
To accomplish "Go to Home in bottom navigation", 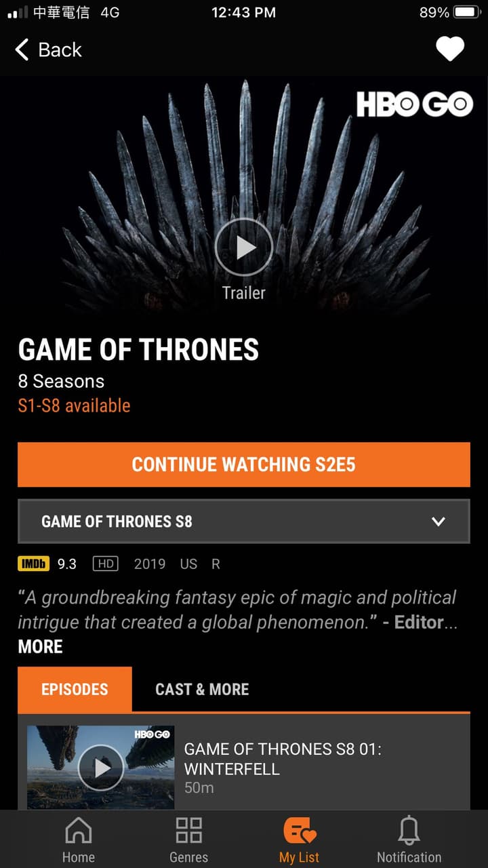I will click(x=79, y=840).
